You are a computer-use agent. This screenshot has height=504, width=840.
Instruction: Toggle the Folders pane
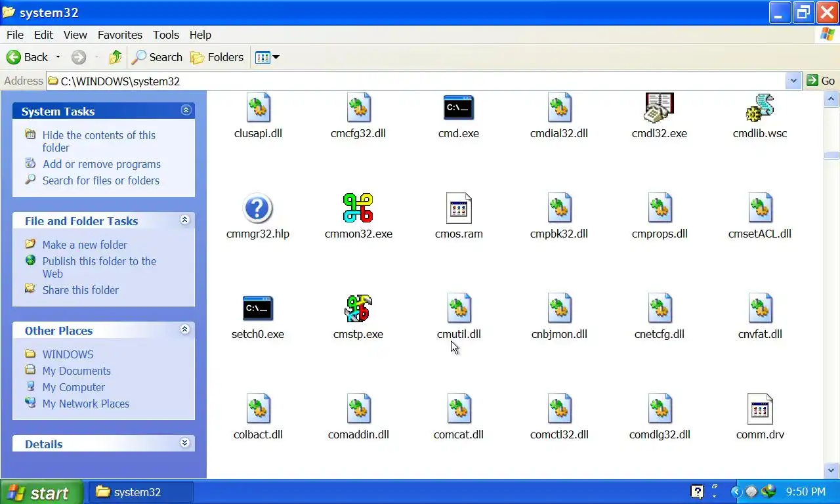coord(217,57)
